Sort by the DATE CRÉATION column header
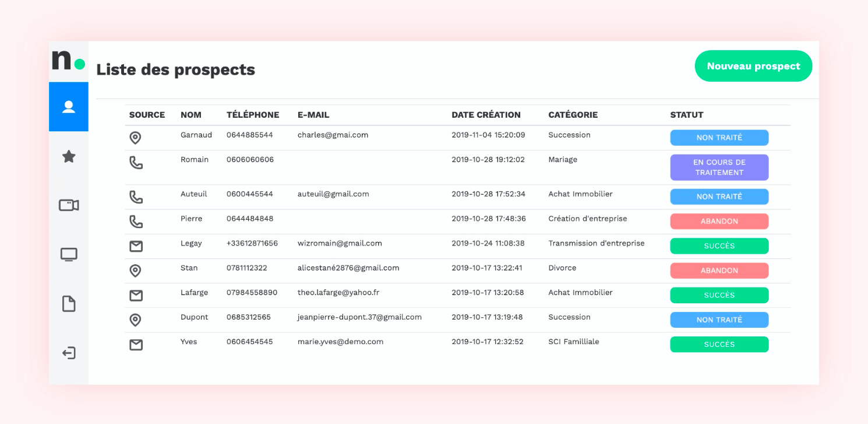The width and height of the screenshot is (868, 424). (486, 115)
